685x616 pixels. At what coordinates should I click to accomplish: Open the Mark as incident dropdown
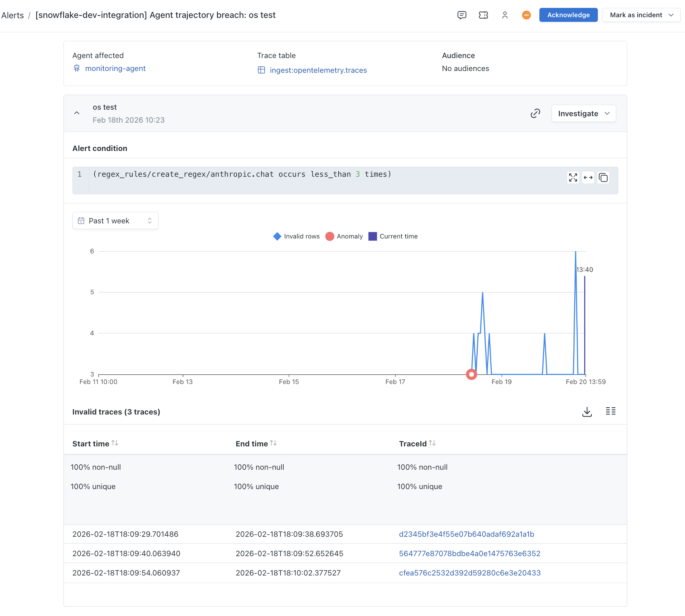(641, 15)
